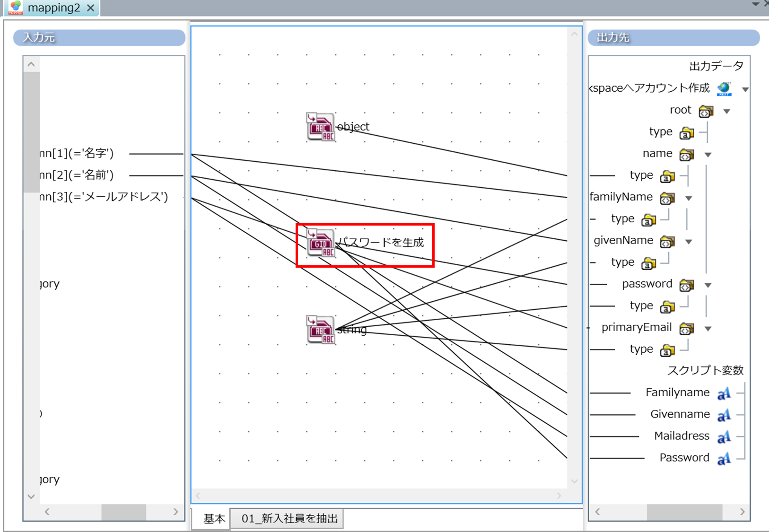Screen dimensions: 769x532
Task: Click output panel horizontal scrollbar thumb
Action: (x=684, y=512)
